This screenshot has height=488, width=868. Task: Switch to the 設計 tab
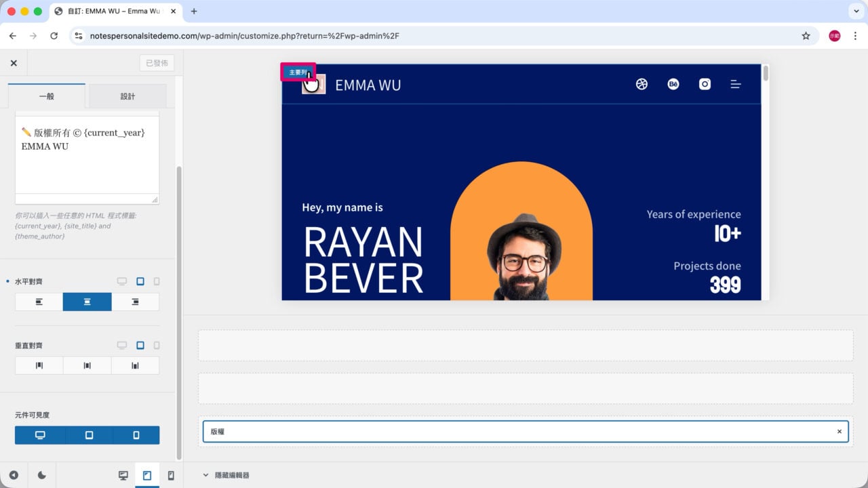pyautogui.click(x=127, y=96)
